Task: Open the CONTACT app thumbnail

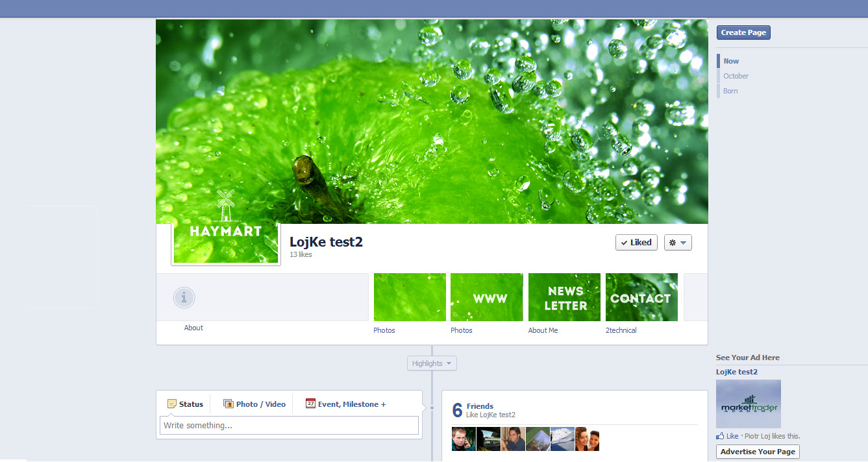Action: 641,297
